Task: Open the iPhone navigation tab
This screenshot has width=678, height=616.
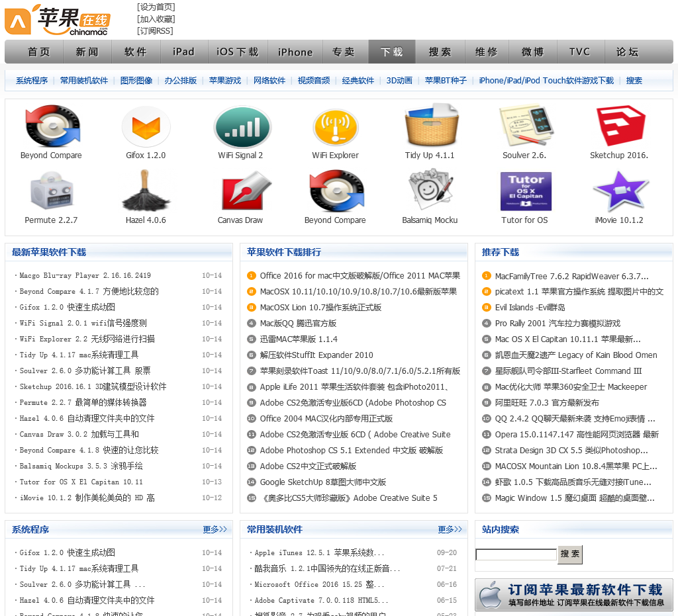Action: coord(295,52)
